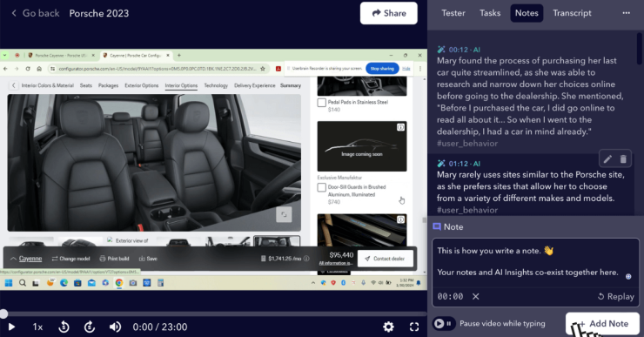Click the Stop sharing button
Screen dimensions: 644x337
tap(382, 69)
